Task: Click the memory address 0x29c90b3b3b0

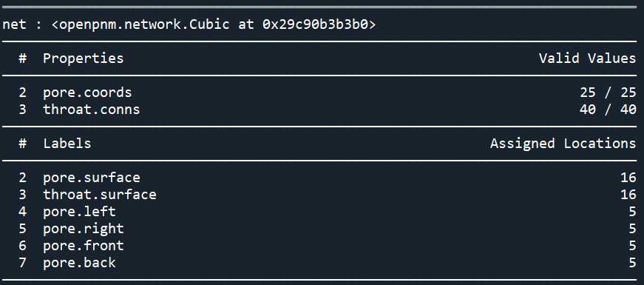Action: pyautogui.click(x=315, y=24)
